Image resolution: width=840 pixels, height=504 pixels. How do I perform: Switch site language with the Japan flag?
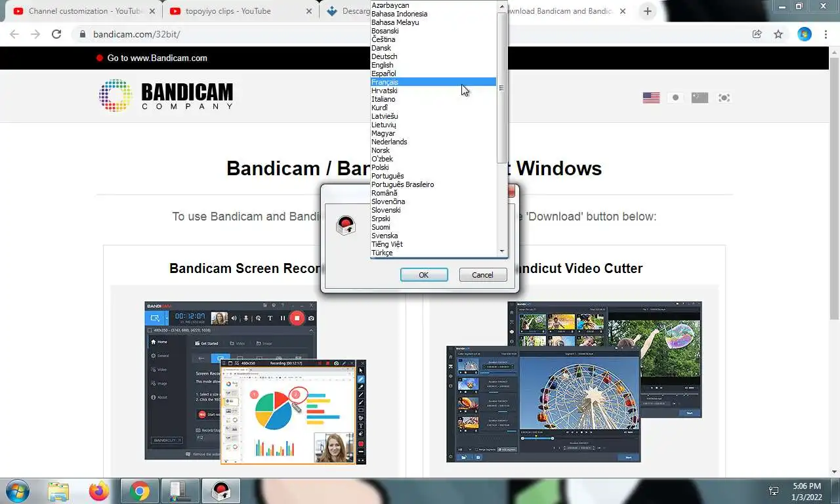point(675,98)
